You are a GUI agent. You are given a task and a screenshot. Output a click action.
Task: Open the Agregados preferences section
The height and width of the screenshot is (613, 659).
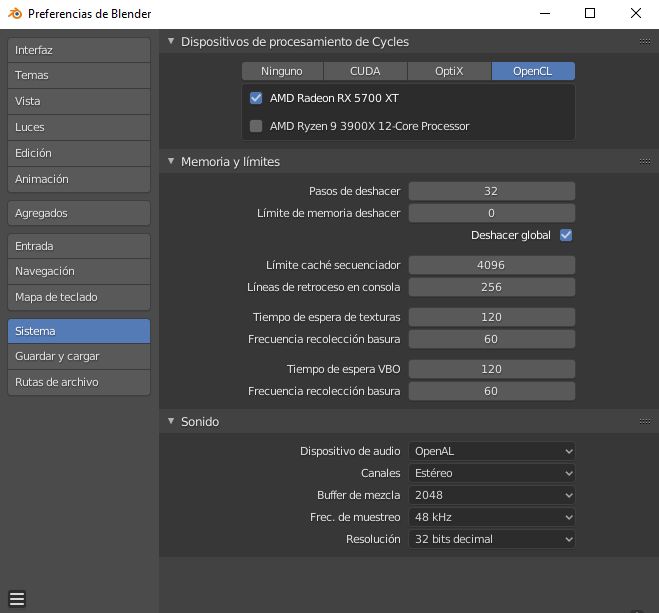tap(79, 213)
